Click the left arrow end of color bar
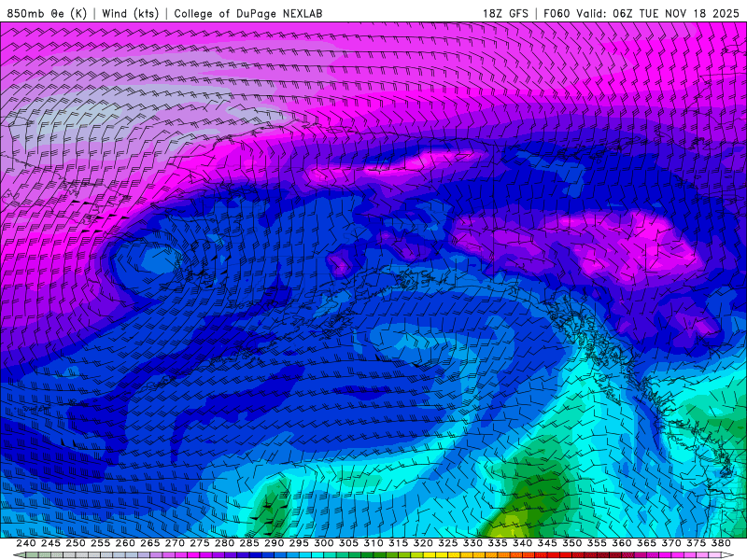Screen dimensions: 747x560 coord(19,555)
